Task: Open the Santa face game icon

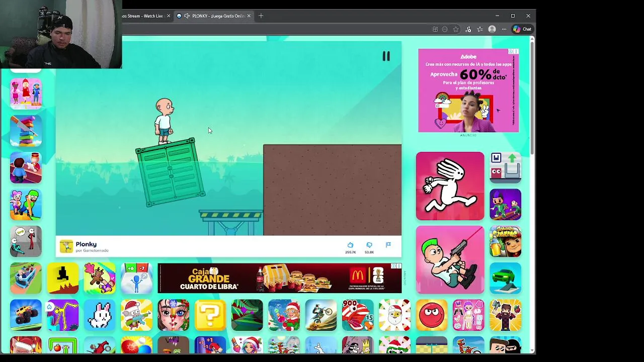Action: coord(394,315)
